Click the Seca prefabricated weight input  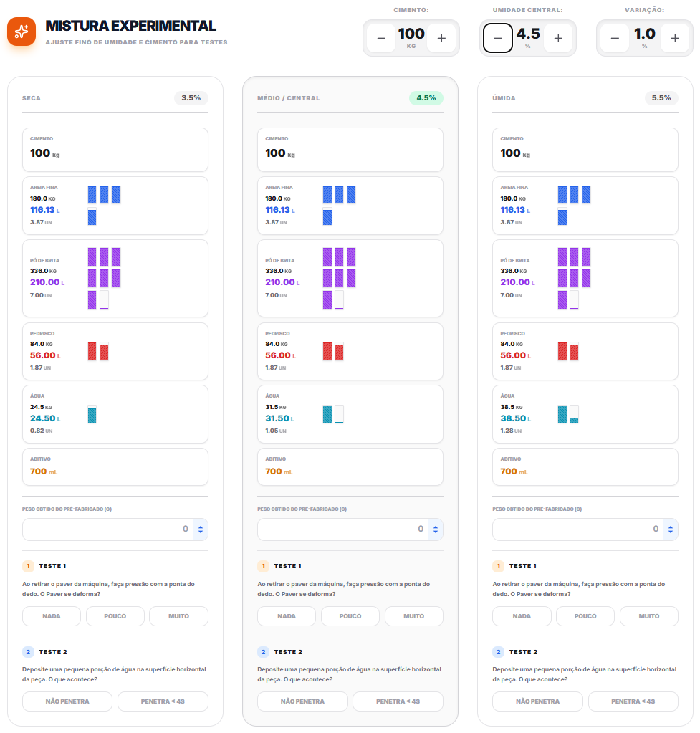tap(107, 530)
